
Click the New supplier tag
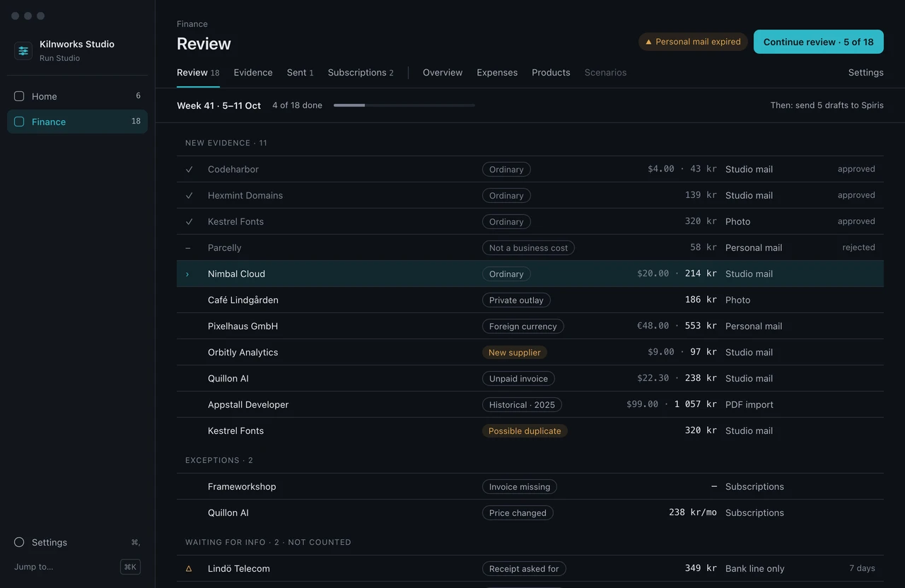click(x=515, y=353)
